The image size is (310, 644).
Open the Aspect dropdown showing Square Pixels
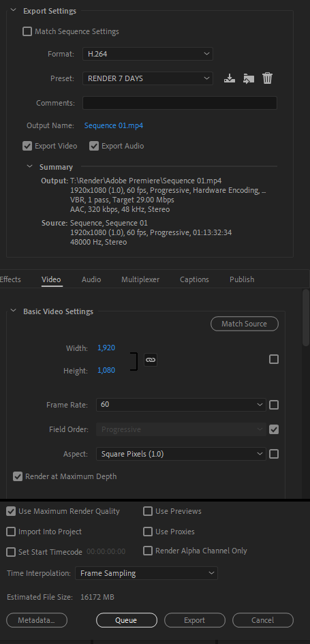tap(181, 454)
